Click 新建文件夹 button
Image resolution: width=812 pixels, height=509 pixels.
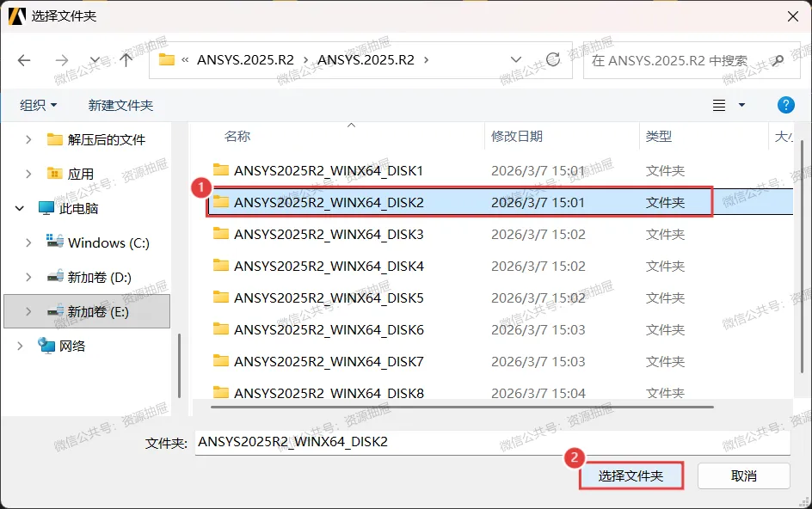click(x=120, y=105)
